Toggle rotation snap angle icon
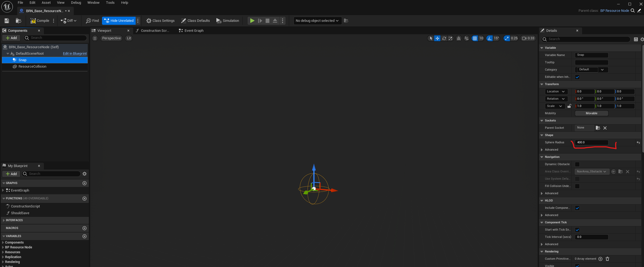The image size is (644, 267). coord(490,38)
